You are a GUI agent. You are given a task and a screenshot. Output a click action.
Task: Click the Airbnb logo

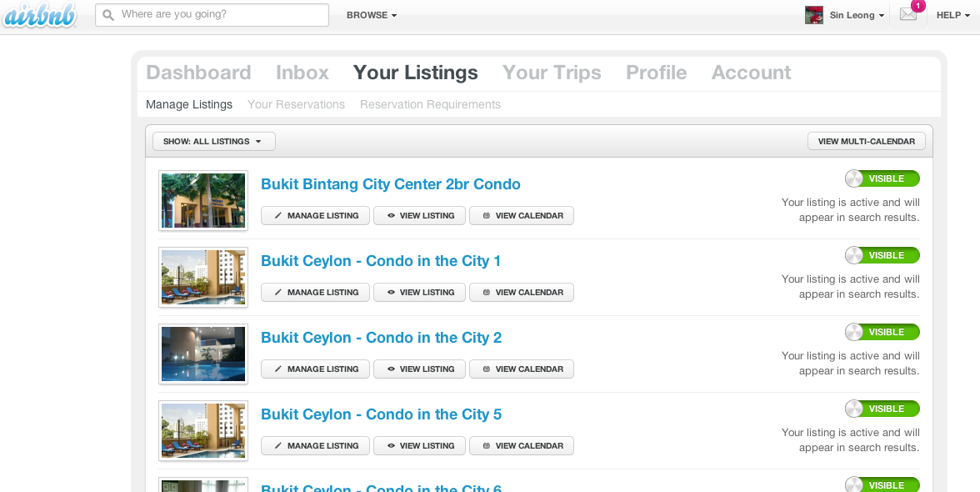pos(38,15)
